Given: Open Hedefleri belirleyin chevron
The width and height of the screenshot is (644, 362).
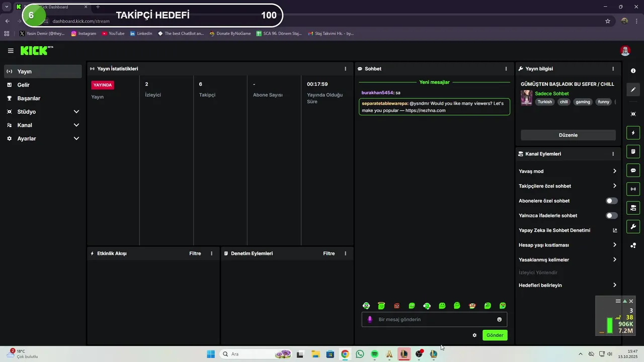Looking at the screenshot, I should [614, 285].
